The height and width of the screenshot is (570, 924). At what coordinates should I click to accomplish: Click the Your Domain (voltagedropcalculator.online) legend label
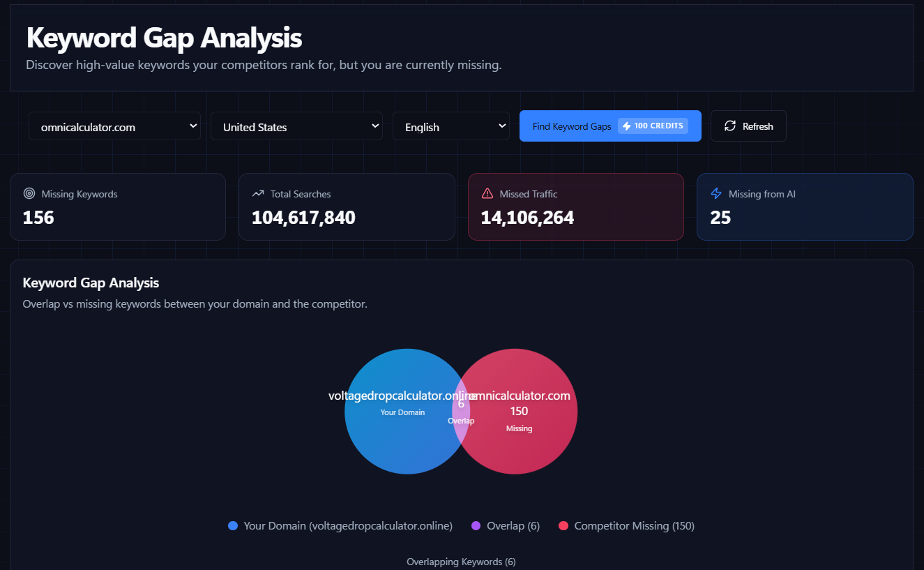click(348, 526)
